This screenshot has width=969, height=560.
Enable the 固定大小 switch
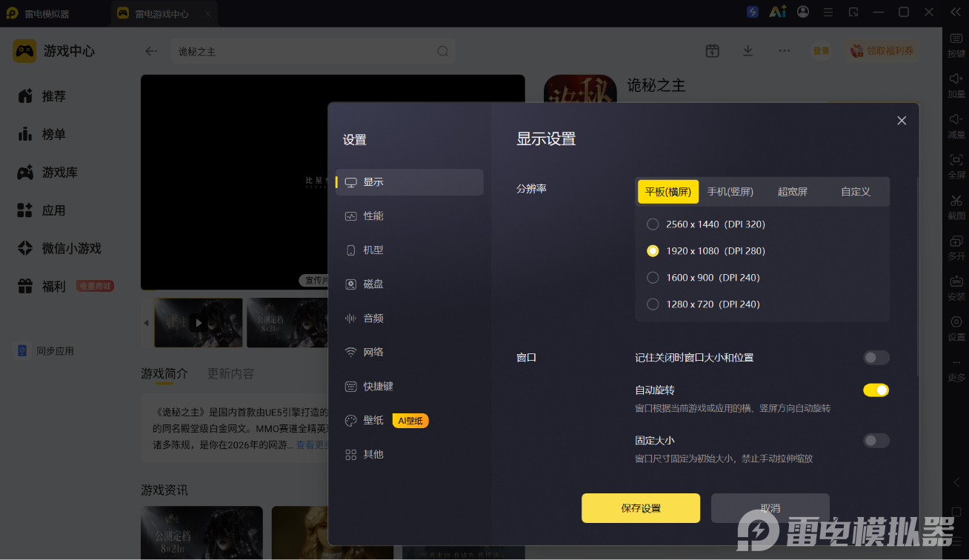[x=876, y=441]
